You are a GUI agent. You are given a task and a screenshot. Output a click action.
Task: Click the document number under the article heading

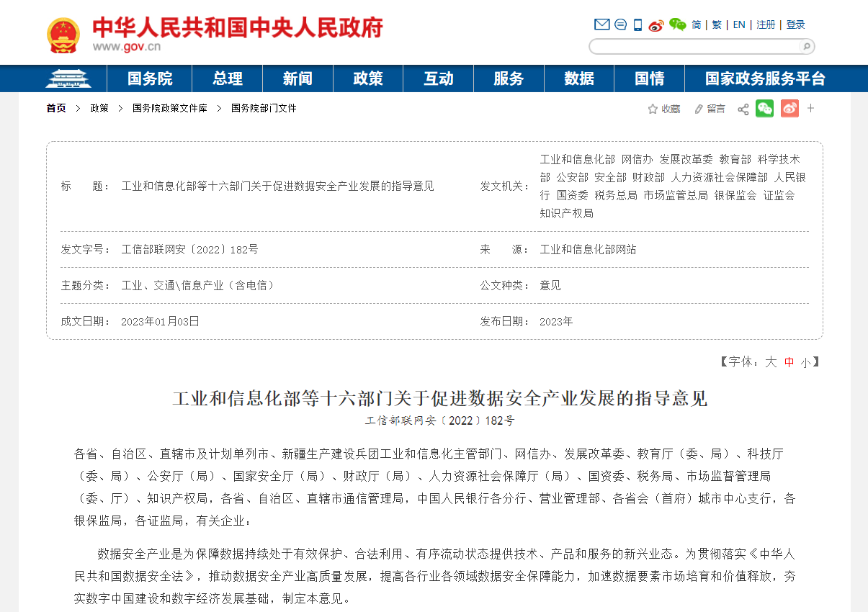tap(439, 421)
